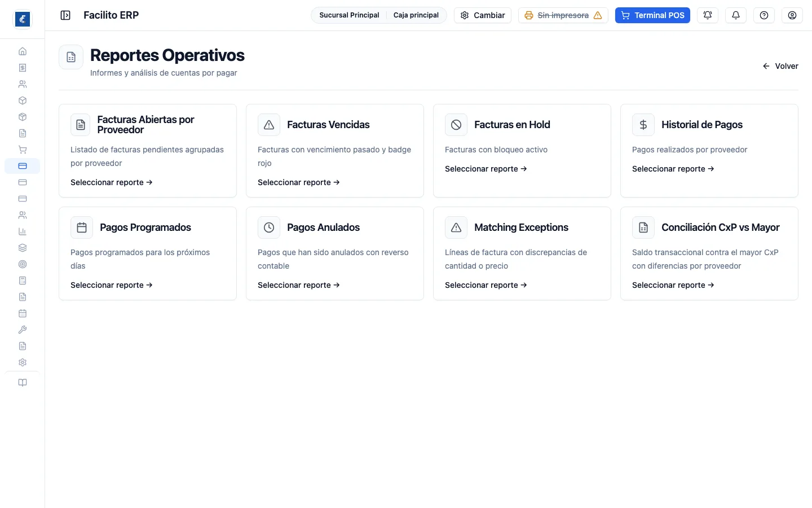Go to the Home icon in the sidebar
Screen dimensions: 812x508
coord(23,51)
